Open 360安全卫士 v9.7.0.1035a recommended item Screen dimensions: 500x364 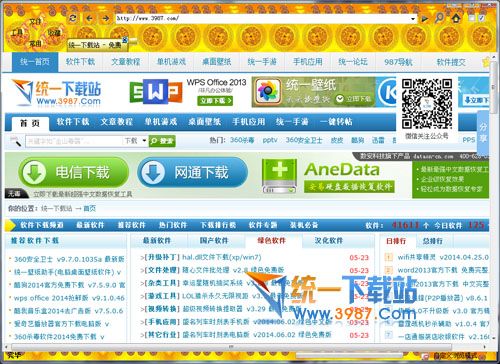69,259
